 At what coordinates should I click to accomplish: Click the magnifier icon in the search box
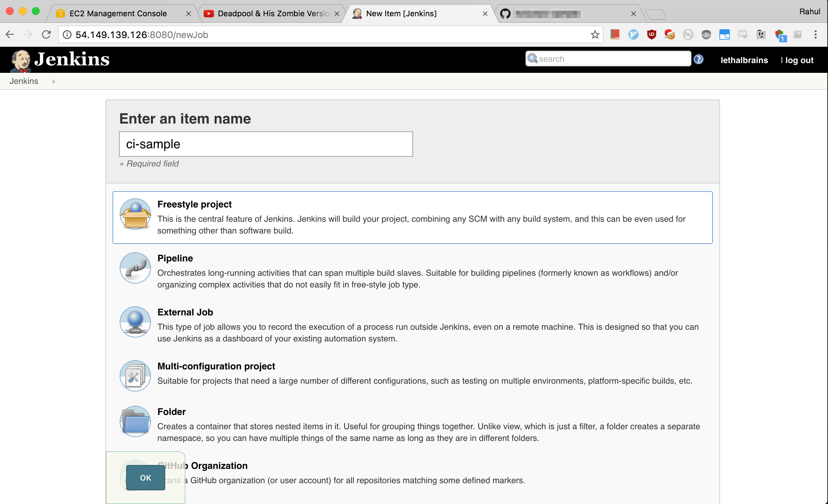[532, 59]
